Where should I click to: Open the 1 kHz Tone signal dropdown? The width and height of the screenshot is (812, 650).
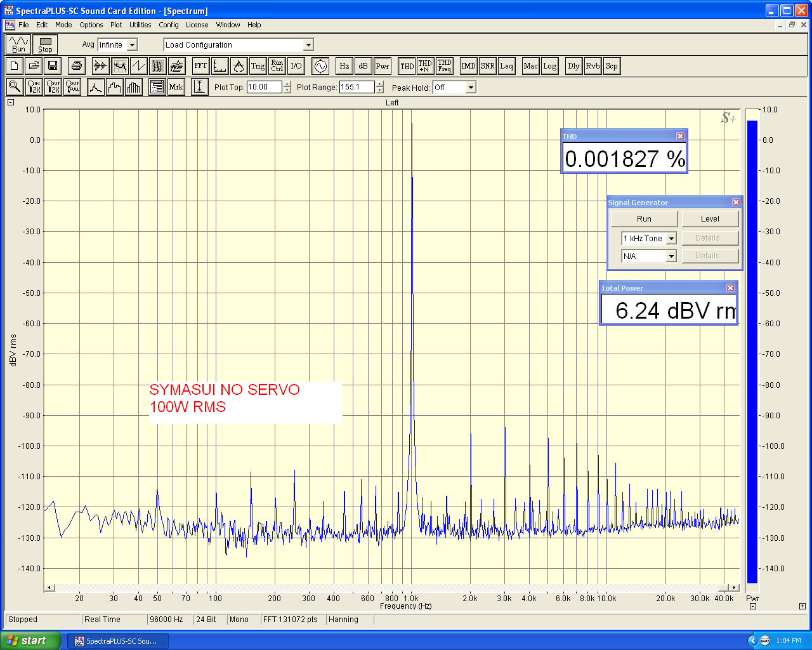[x=671, y=239]
